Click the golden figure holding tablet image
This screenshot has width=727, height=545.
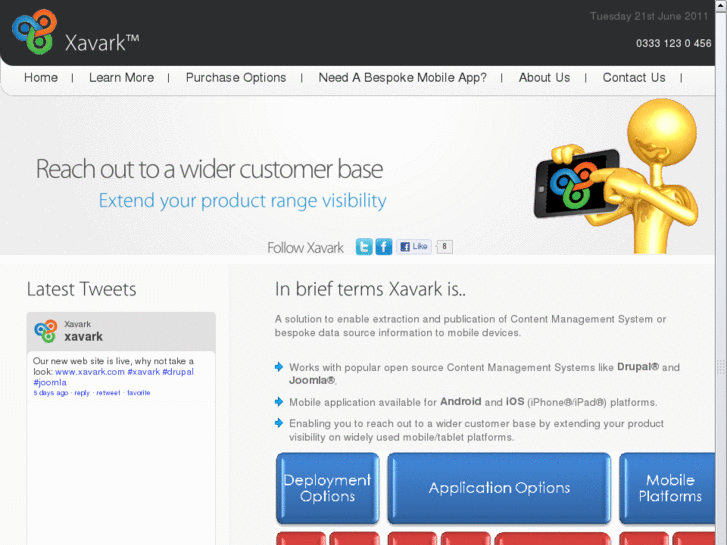(617, 176)
